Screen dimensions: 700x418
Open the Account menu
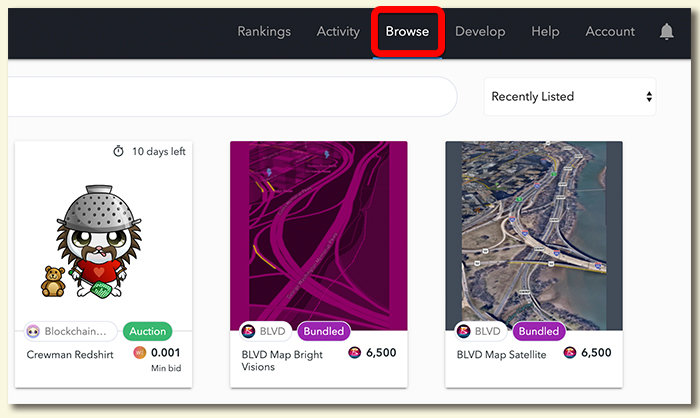click(x=610, y=31)
